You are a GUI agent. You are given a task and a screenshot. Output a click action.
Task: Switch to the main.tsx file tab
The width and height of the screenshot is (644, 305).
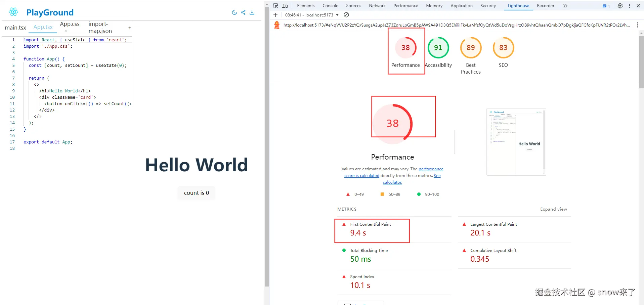(x=15, y=28)
